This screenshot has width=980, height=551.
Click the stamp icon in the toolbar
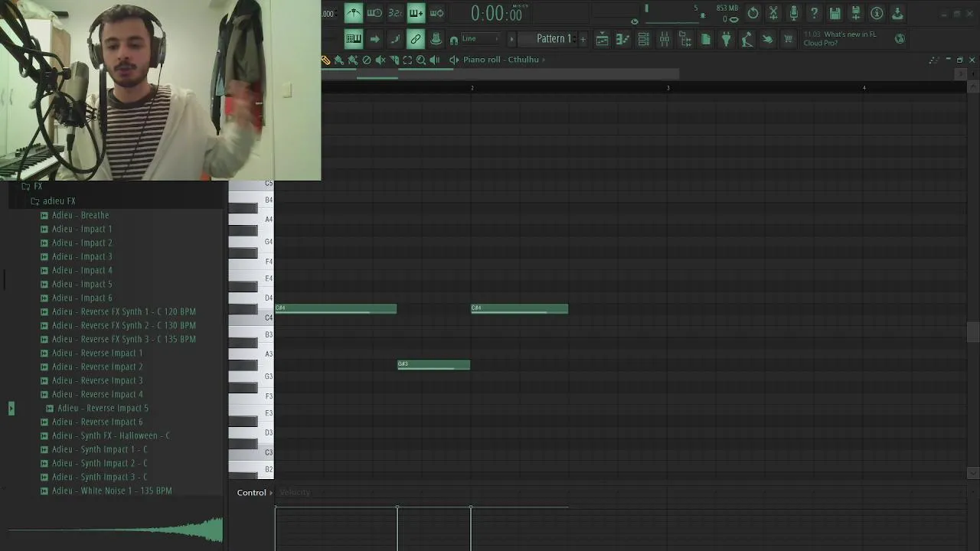pyautogui.click(x=436, y=39)
